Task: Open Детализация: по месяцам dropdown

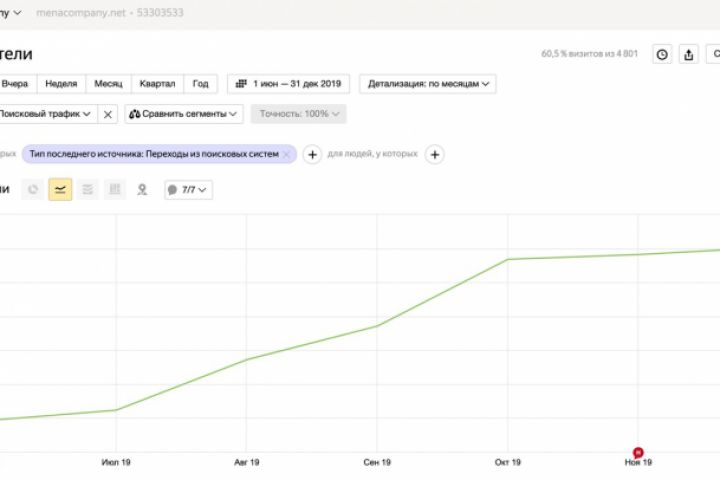Action: click(x=428, y=84)
